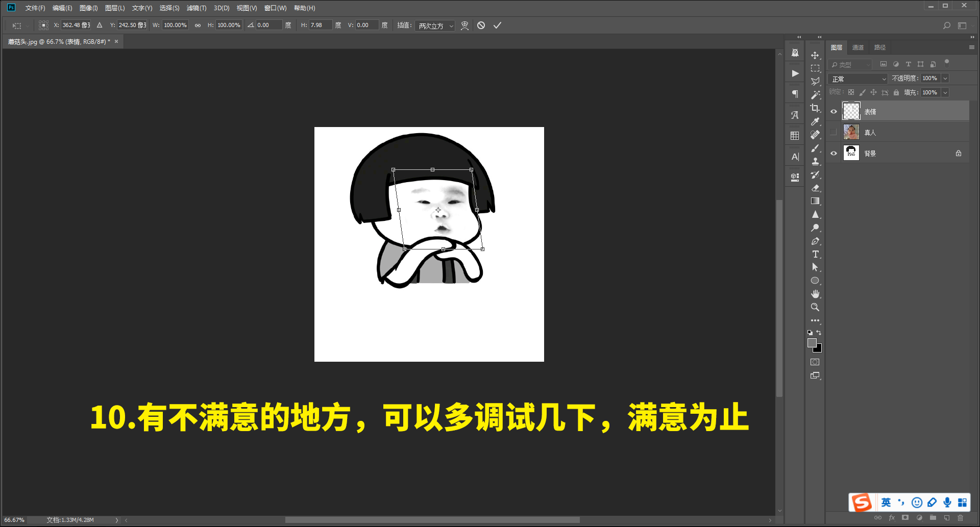Screen dimensions: 980x527
Task: Click the add layer style fx button
Action: click(892, 518)
